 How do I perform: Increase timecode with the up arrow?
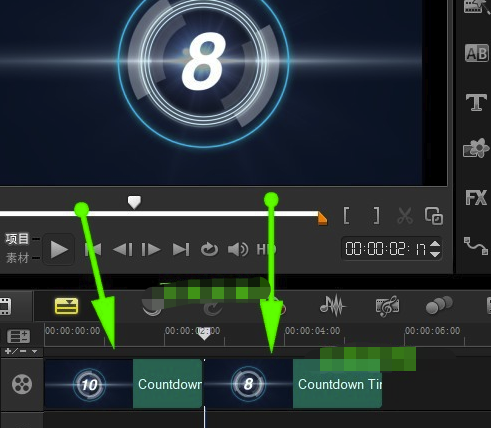point(435,244)
